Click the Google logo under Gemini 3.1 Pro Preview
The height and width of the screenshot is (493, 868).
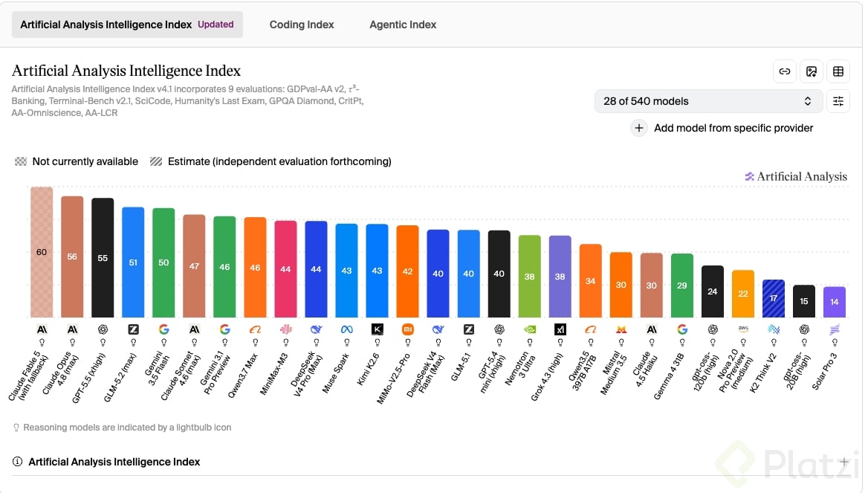(x=224, y=329)
